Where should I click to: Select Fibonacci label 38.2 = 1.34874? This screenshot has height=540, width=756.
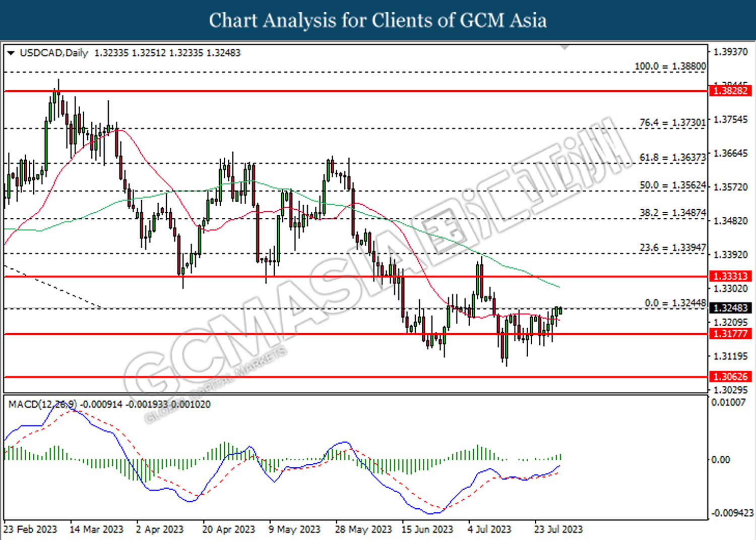pos(673,213)
